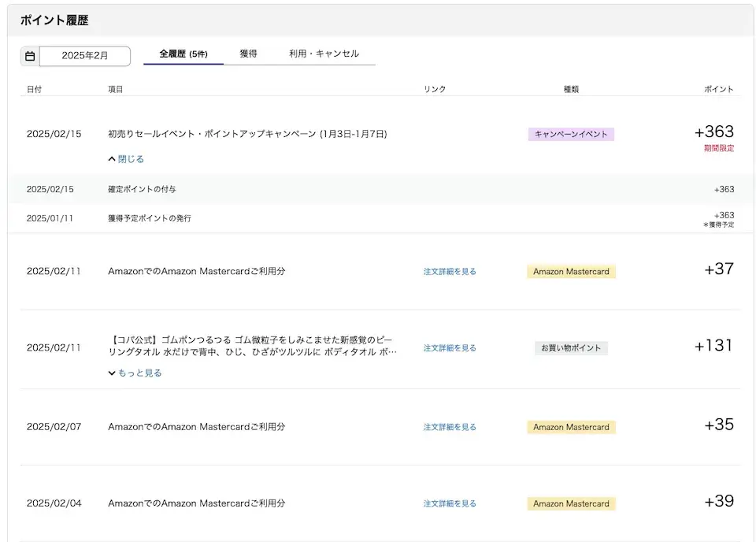The width and height of the screenshot is (756, 542).
Task: Click the date field showing 2025年2月
Action: pos(84,56)
